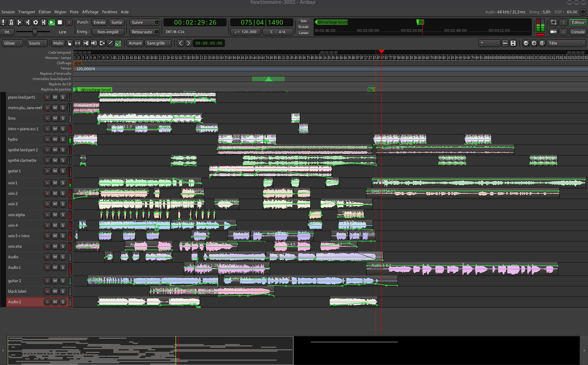The width and height of the screenshot is (588, 365).
Task: Mute the 'Audio 2' track
Action: [55, 302]
